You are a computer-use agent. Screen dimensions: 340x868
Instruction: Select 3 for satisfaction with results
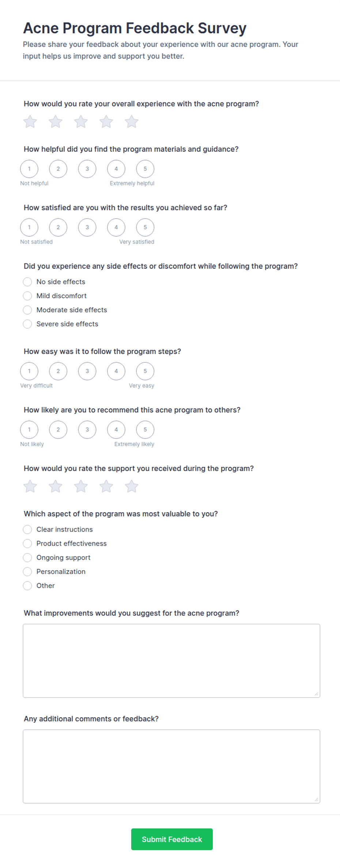click(x=87, y=228)
